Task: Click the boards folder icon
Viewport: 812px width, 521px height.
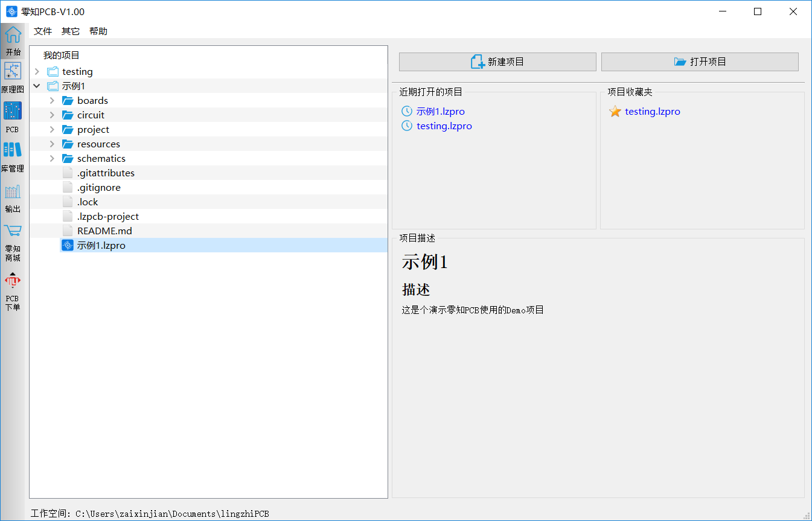Action: [x=68, y=100]
